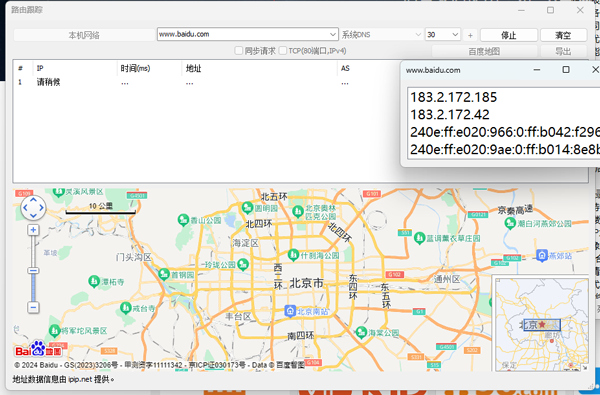Click the 灵溪风景区 marker

(59, 192)
